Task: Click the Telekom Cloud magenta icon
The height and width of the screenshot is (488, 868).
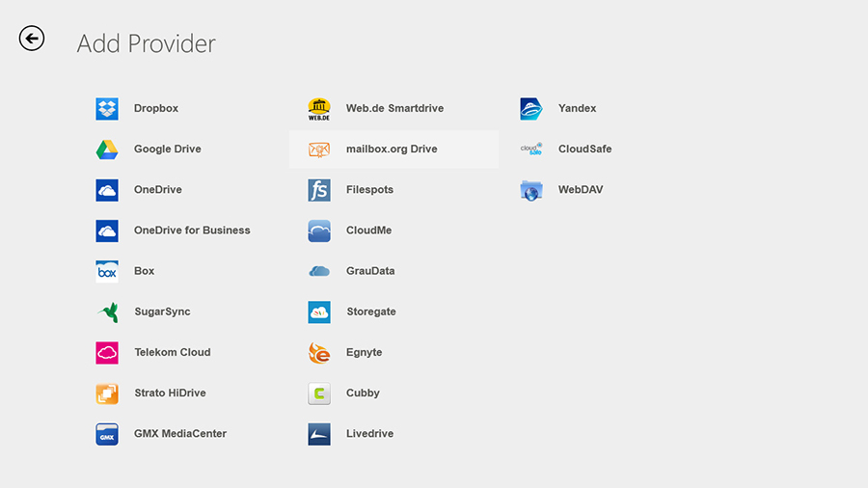Action: (x=107, y=353)
